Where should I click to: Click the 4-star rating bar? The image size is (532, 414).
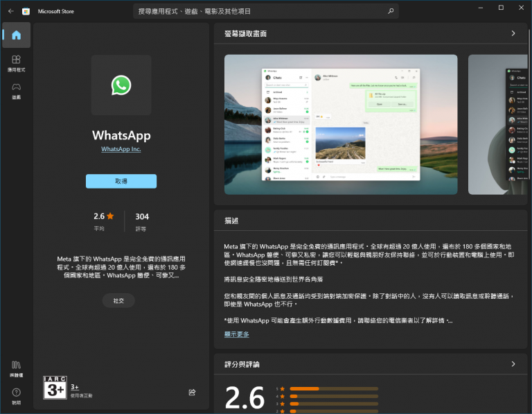tap(334, 397)
